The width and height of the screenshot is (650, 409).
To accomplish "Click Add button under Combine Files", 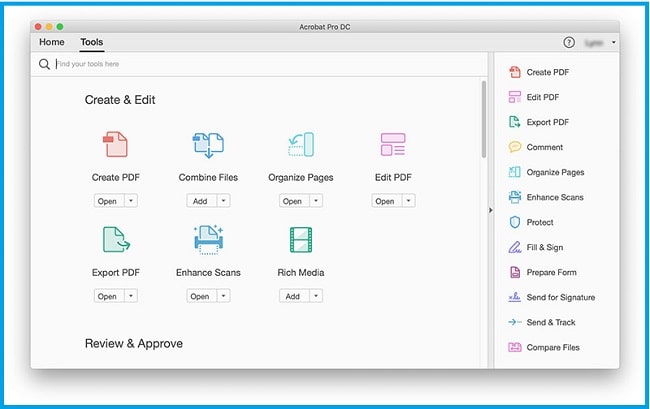I will pos(201,201).
